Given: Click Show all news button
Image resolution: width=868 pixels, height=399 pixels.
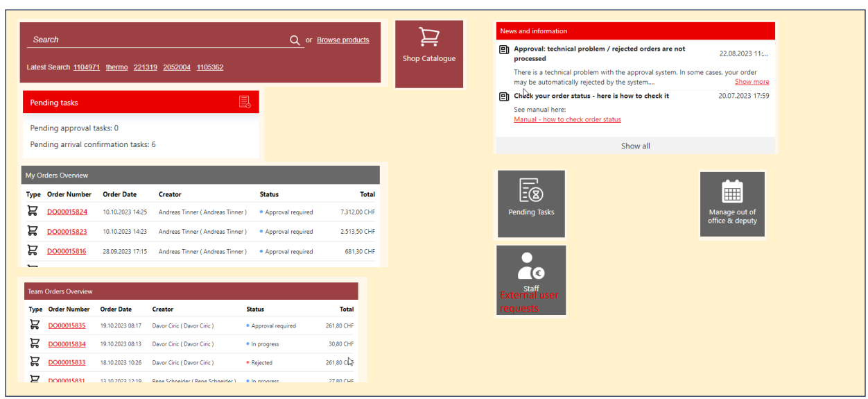Looking at the screenshot, I should [x=635, y=146].
